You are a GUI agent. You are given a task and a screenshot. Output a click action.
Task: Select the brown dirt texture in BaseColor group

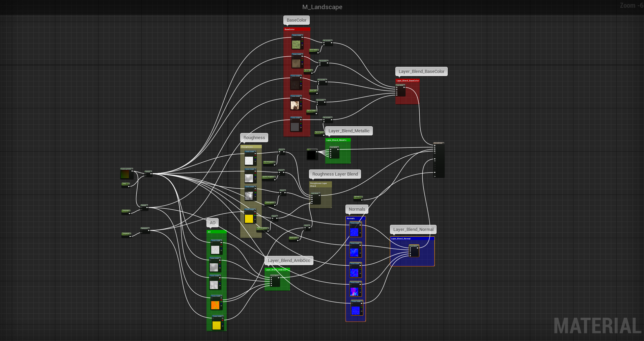tap(296, 63)
